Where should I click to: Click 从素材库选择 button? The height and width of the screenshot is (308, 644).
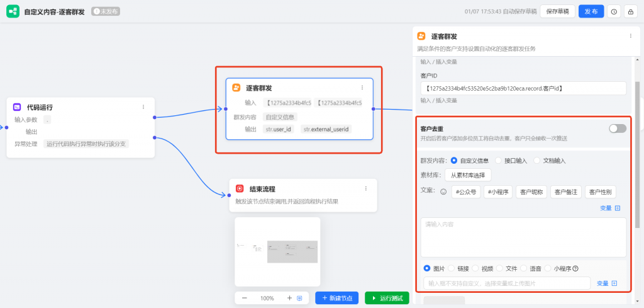[x=468, y=174]
